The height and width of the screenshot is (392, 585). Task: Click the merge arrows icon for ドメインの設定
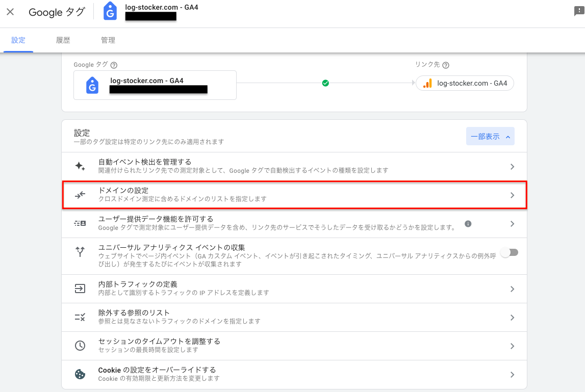pyautogui.click(x=80, y=195)
